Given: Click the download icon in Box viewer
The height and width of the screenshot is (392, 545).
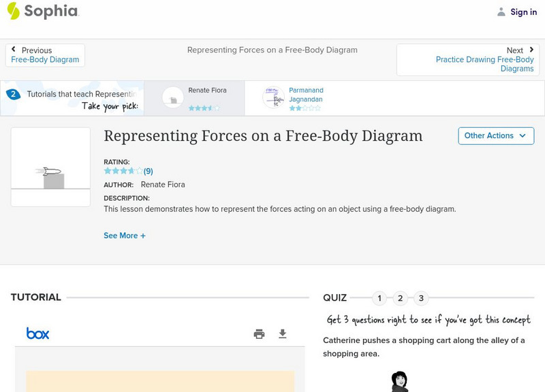Looking at the screenshot, I should pos(283,333).
